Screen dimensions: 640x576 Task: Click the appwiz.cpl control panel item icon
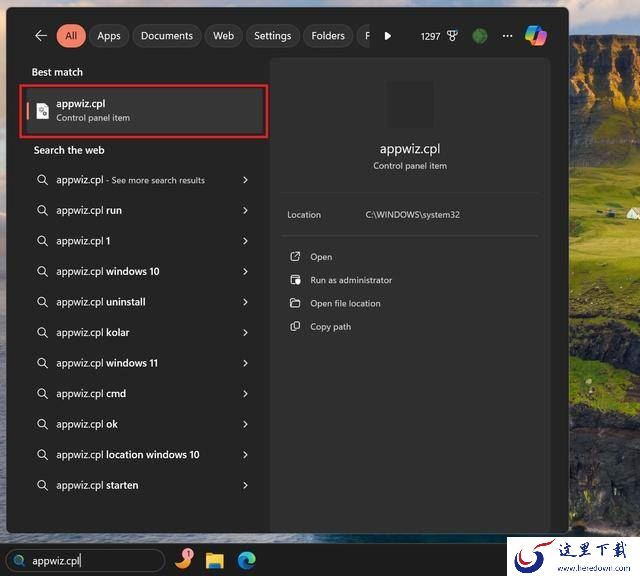point(42,111)
